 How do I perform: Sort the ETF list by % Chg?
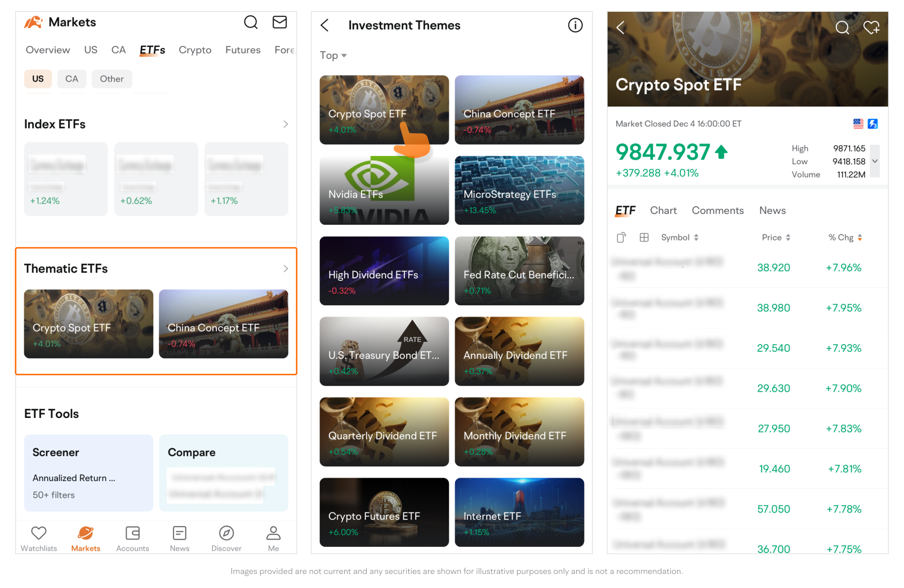[x=845, y=238]
